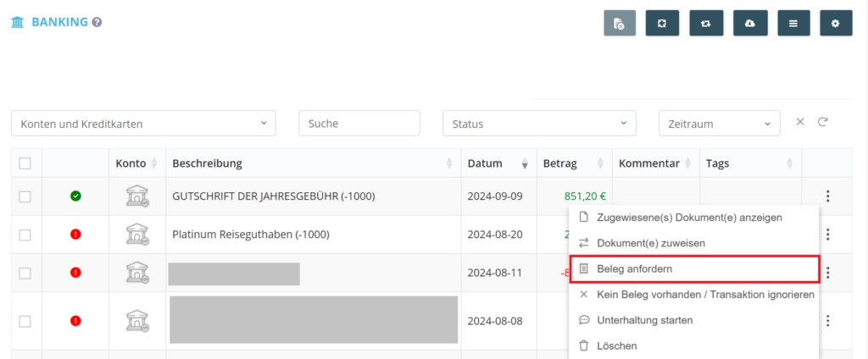Tick checkbox of the 2024-08-08 row
Screen dimensions: 868x359
click(25, 322)
